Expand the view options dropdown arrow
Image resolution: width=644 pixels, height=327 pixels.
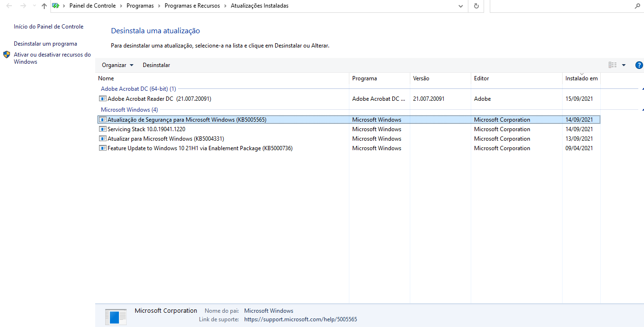(x=624, y=65)
